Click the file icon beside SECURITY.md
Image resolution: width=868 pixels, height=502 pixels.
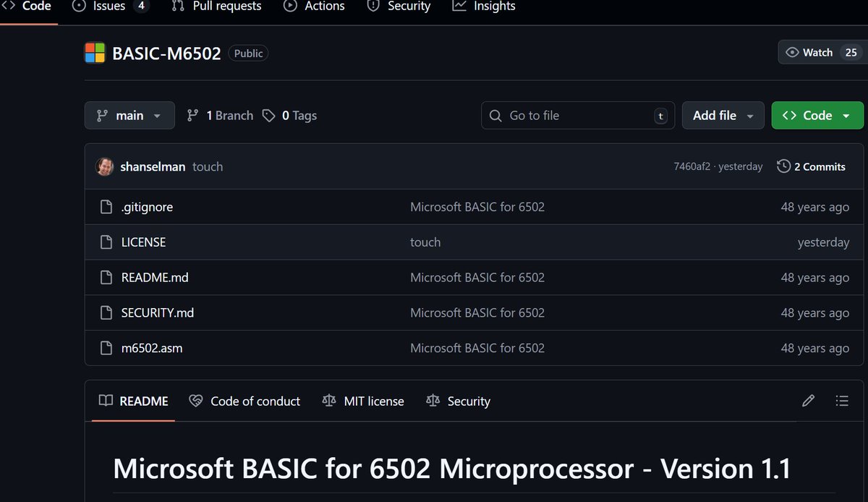(x=106, y=313)
